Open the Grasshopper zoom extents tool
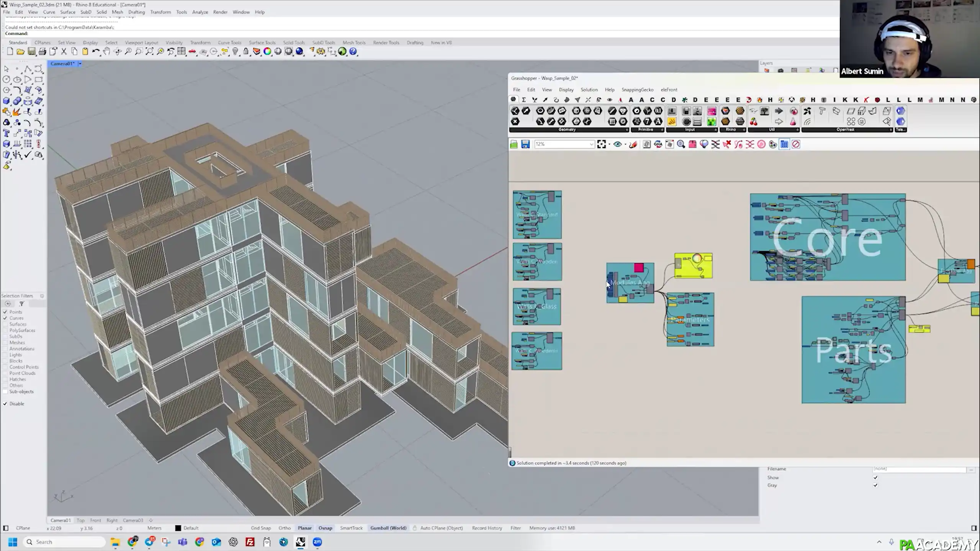Viewport: 980px width, 551px height. 602,144
